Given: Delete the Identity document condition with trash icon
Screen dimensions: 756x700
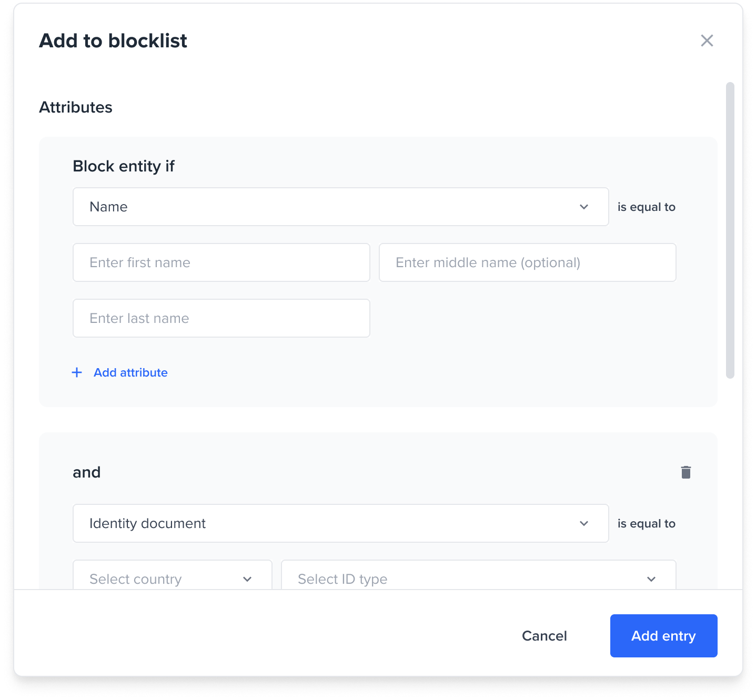Looking at the screenshot, I should click(x=686, y=472).
